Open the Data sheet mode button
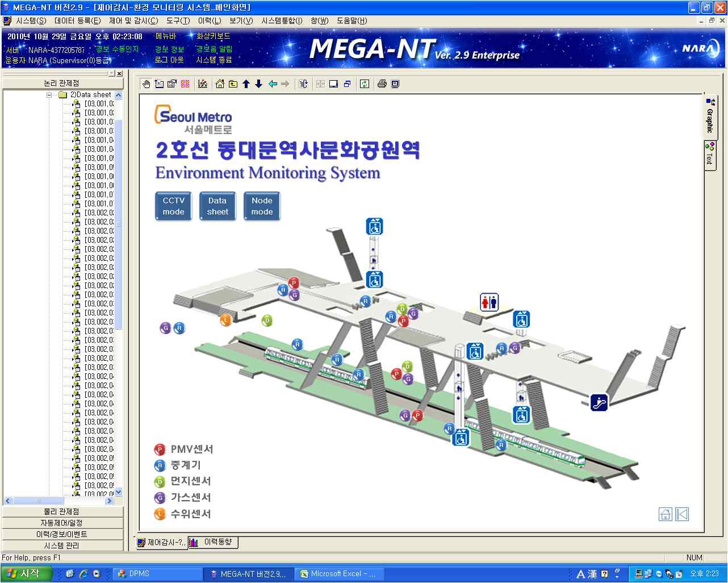The height and width of the screenshot is (583, 728). click(217, 206)
